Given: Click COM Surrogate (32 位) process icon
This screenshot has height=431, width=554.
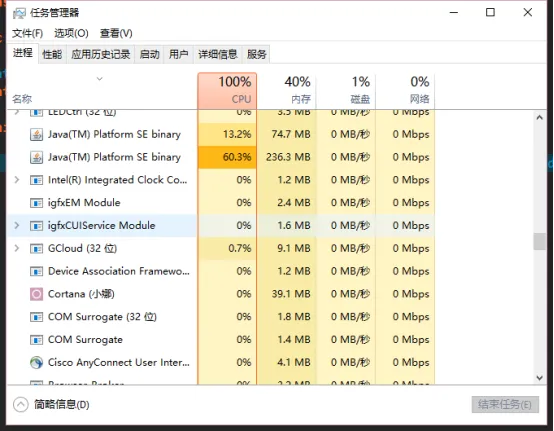Looking at the screenshot, I should pyautogui.click(x=36, y=317).
